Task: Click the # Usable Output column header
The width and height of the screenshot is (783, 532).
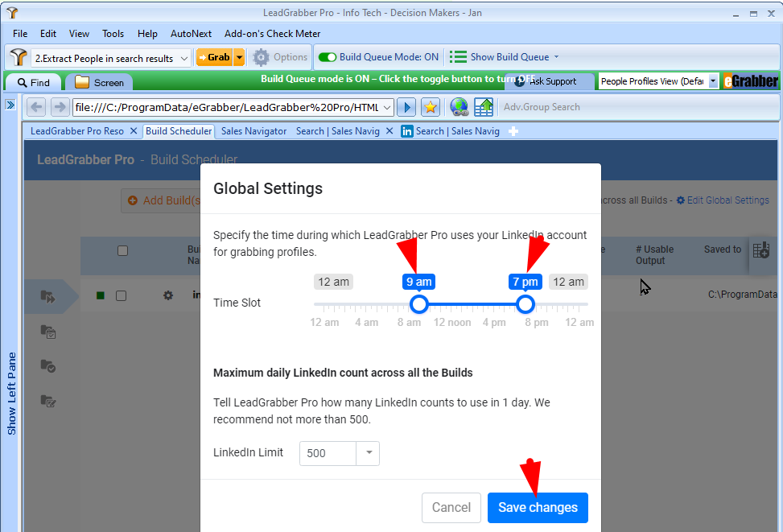Action: pos(654,255)
